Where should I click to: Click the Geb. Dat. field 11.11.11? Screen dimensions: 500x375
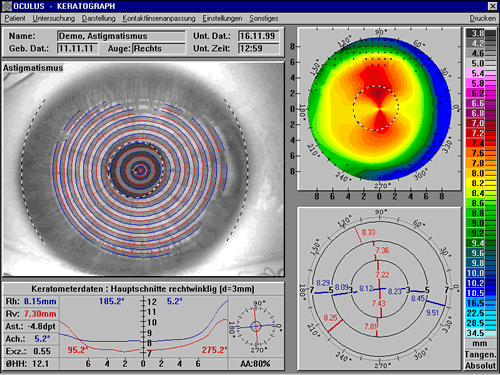click(77, 48)
